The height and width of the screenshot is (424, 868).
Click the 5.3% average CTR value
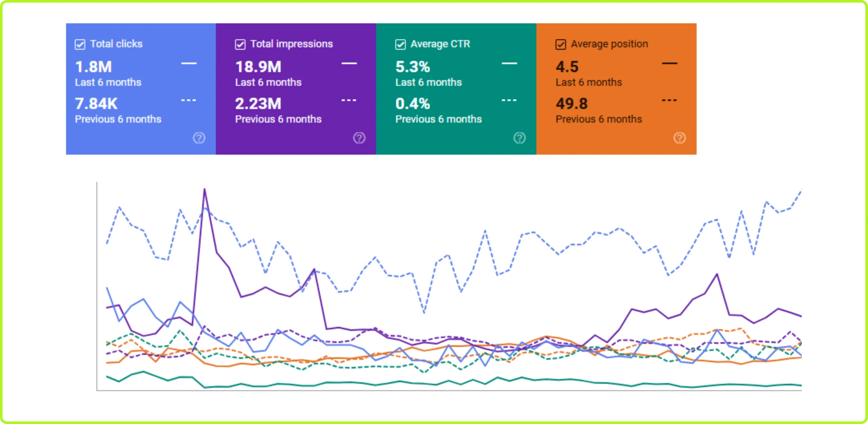coord(413,67)
